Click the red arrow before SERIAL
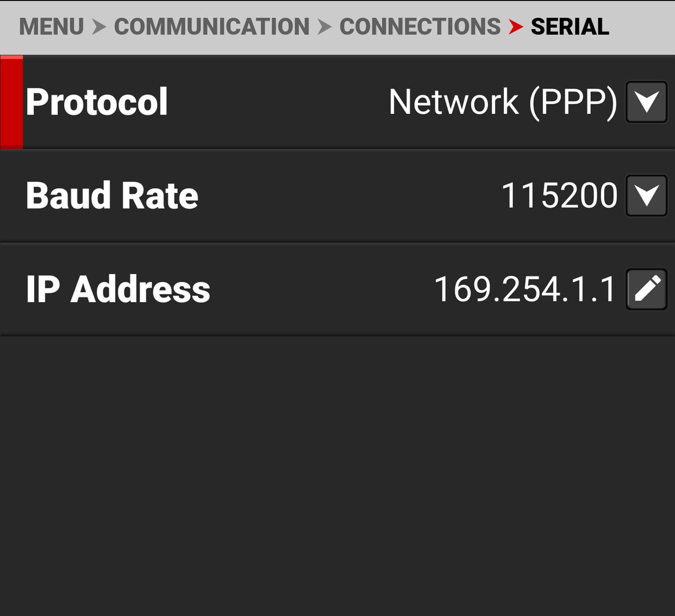 pos(516,27)
